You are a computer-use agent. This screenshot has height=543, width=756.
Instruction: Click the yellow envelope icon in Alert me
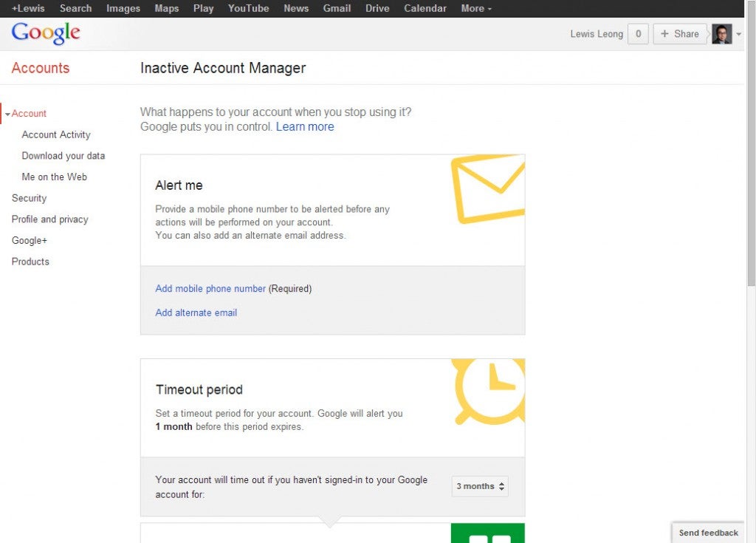(488, 188)
